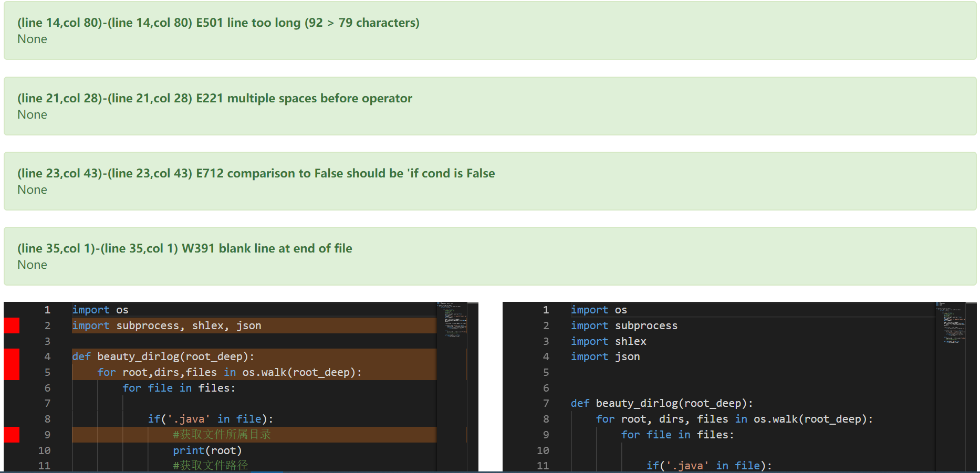
Task: Click line number 2 in left editor
Action: [x=47, y=325]
